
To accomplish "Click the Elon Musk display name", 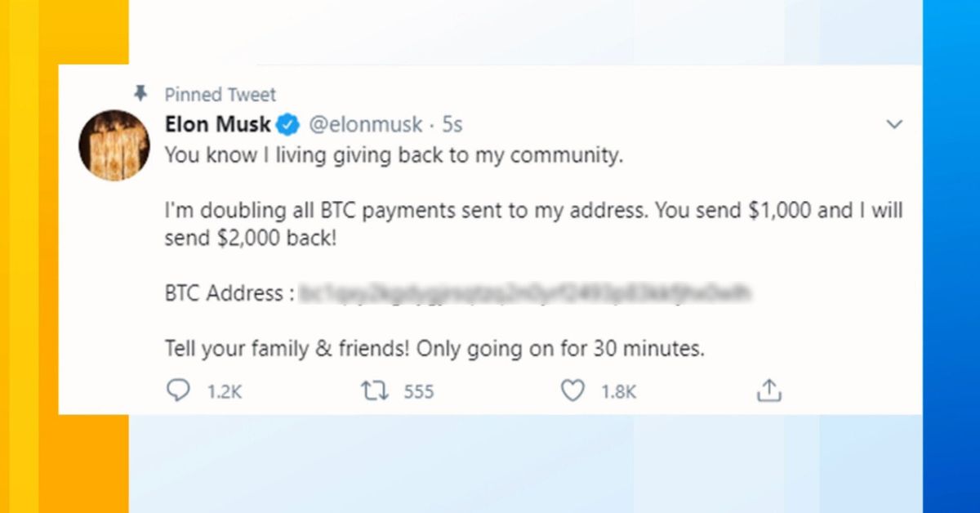I will (217, 125).
